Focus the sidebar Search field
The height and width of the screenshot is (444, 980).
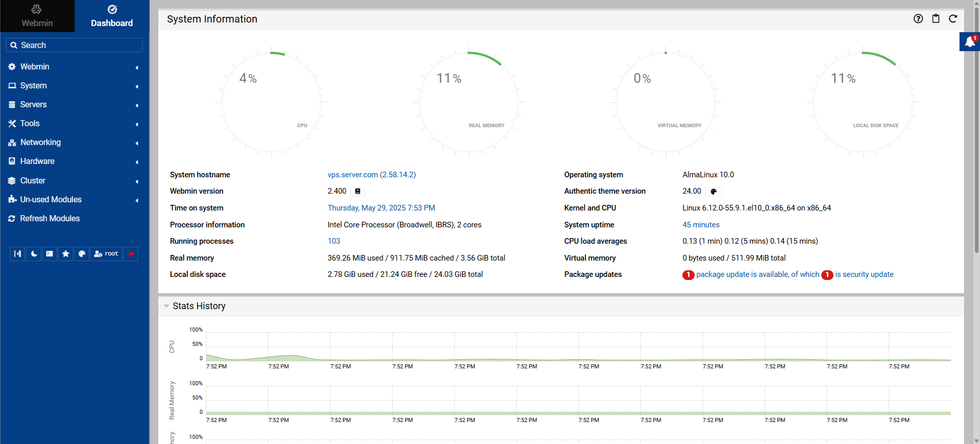[x=74, y=45]
